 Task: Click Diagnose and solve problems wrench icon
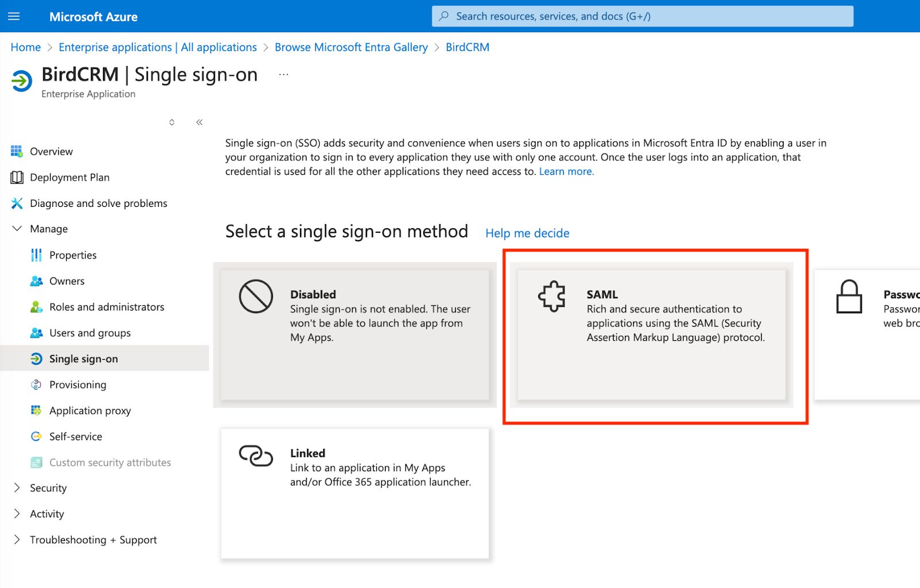coord(17,203)
